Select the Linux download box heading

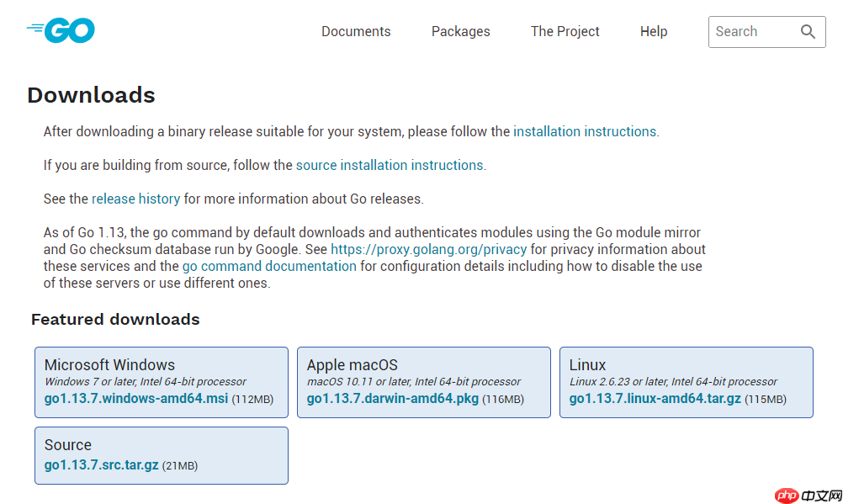tap(587, 365)
